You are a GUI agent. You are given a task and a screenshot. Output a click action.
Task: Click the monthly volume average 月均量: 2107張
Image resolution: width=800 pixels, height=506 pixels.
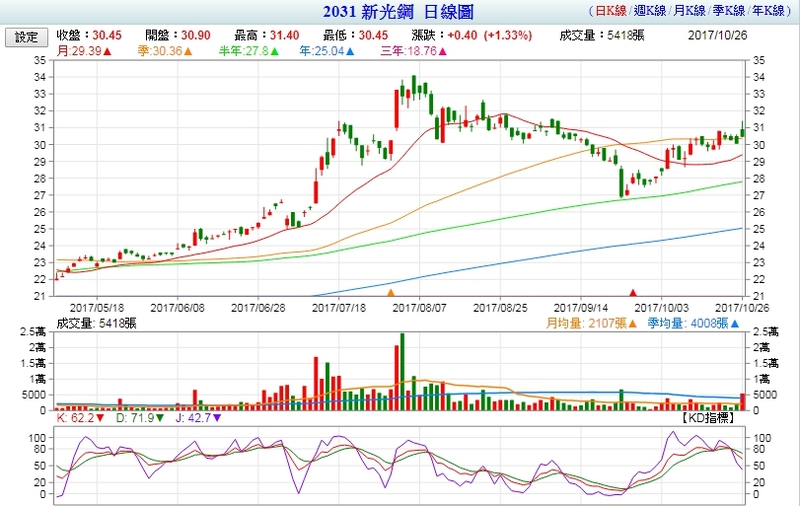(591, 323)
